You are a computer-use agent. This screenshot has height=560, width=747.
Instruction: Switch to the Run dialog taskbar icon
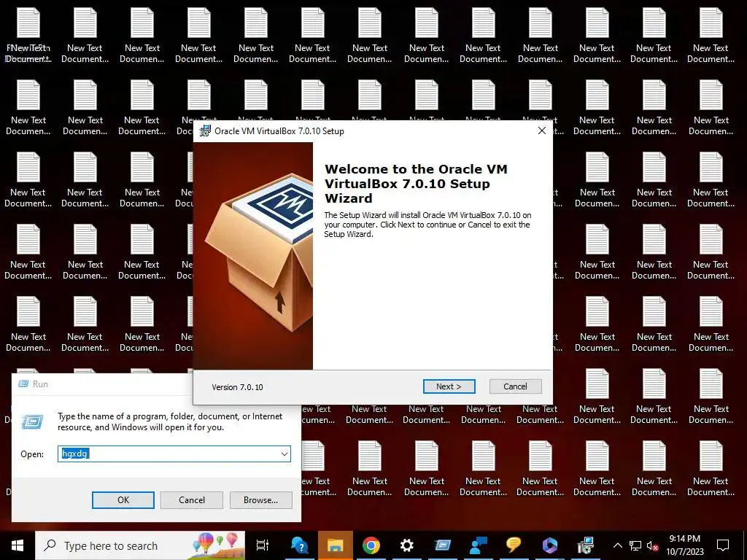coord(443,545)
